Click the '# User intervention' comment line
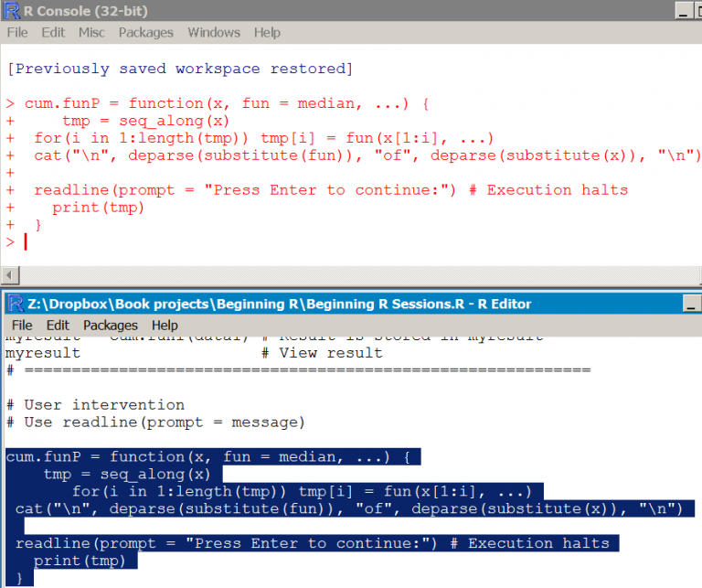The width and height of the screenshot is (702, 588). (96, 404)
